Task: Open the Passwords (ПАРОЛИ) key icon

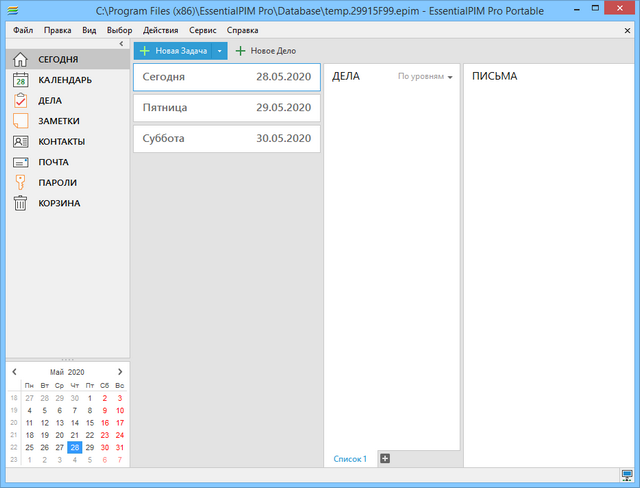Action: click(x=20, y=182)
